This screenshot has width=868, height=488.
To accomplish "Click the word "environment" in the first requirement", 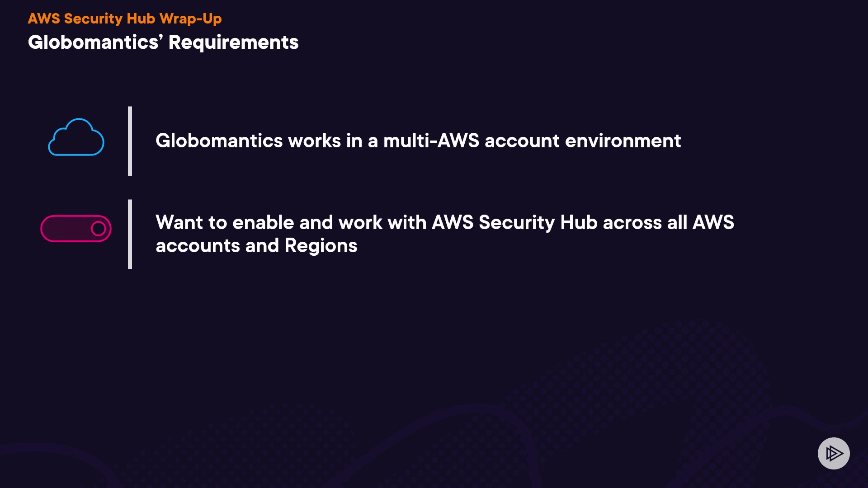I will [x=623, y=141].
